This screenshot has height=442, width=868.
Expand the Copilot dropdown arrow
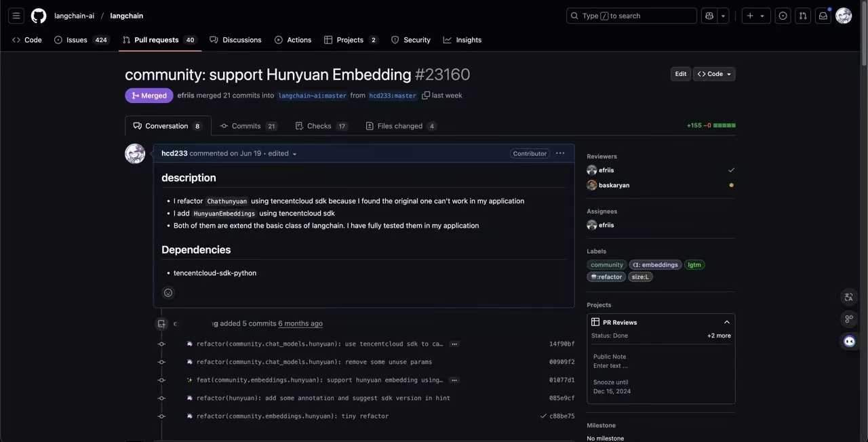click(723, 16)
